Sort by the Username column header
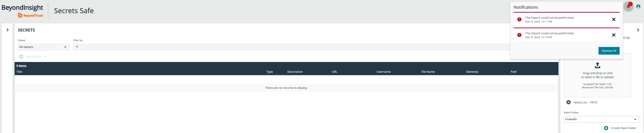The width and height of the screenshot is (644, 133). coord(383,72)
